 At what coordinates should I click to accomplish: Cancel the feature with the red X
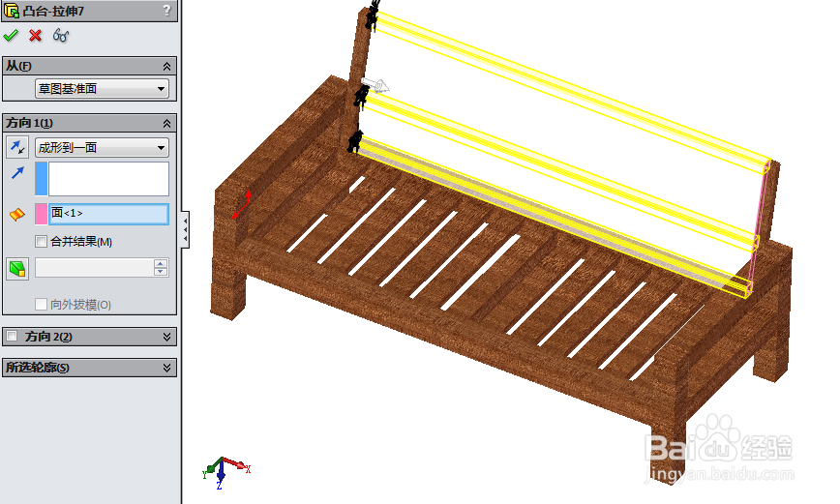pos(36,36)
